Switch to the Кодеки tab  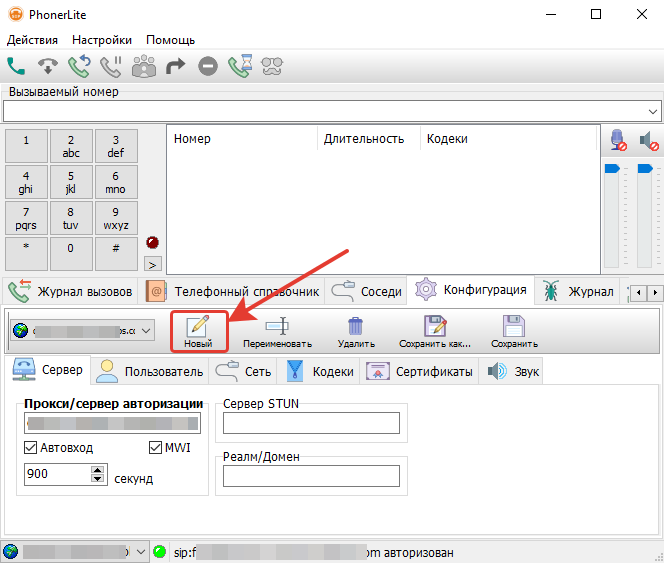point(321,371)
